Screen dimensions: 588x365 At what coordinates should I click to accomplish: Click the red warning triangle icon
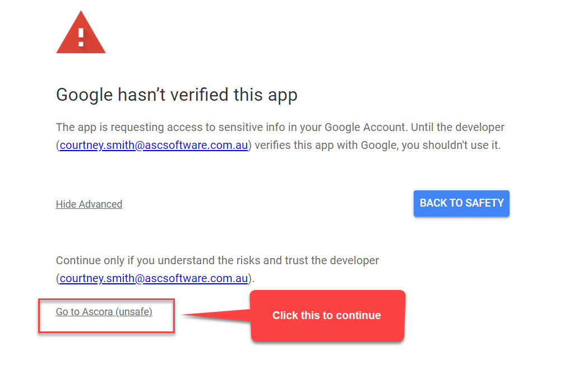[x=81, y=35]
